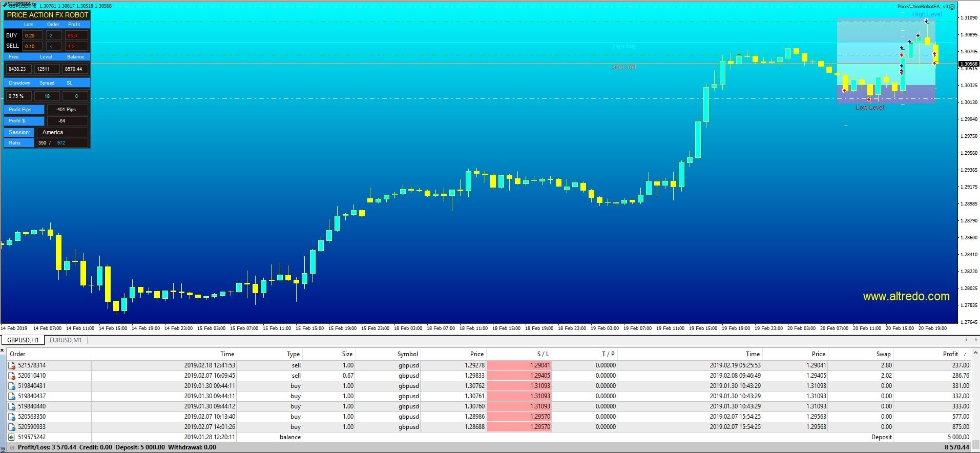
Task: Sort history by the S / L column header
Action: [x=543, y=354]
